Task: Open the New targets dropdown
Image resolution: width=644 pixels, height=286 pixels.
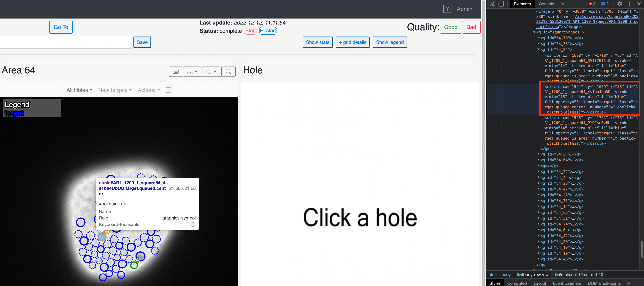Action: (x=115, y=90)
